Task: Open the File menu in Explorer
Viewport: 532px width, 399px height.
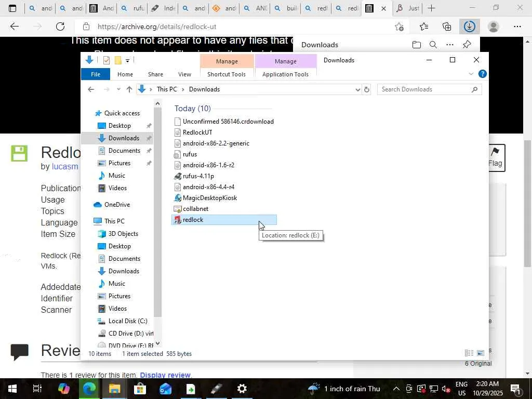Action: tap(96, 74)
